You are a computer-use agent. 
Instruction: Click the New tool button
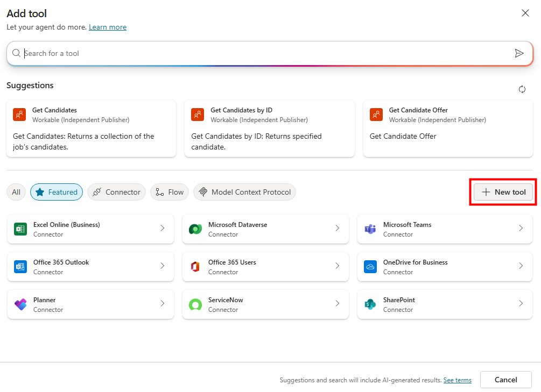pos(503,192)
